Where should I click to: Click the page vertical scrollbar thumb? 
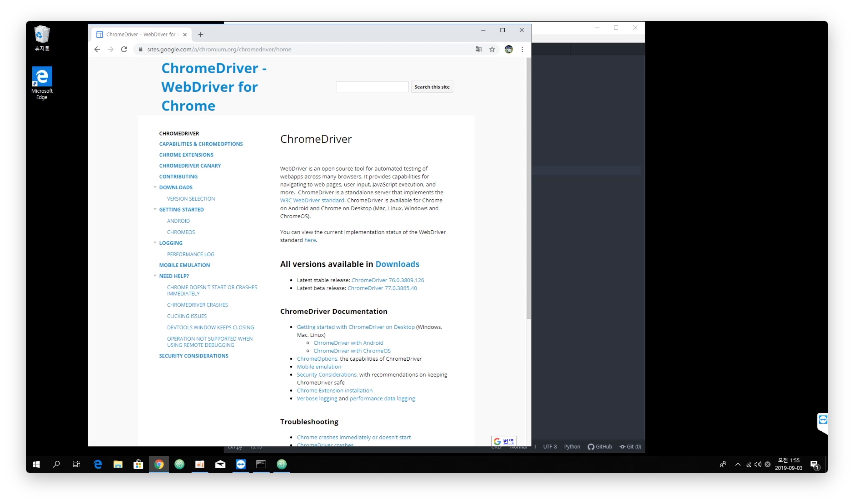pyautogui.click(x=528, y=188)
